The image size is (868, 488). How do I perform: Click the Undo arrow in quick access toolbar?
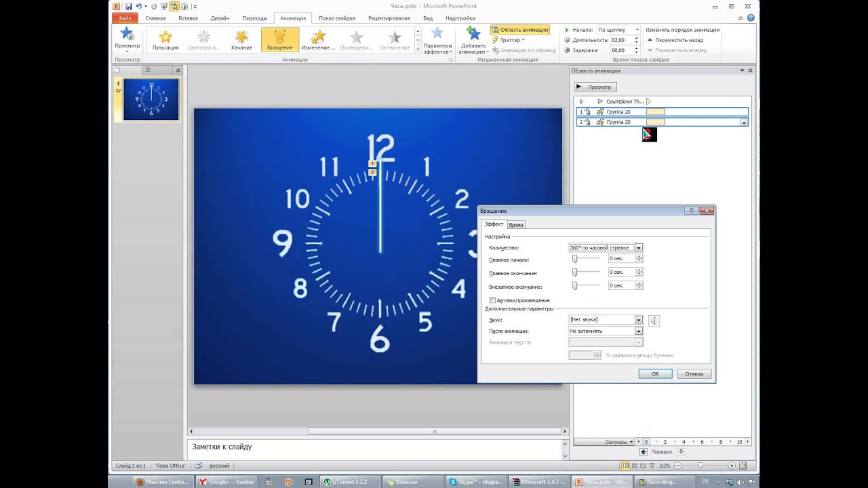[138, 6]
